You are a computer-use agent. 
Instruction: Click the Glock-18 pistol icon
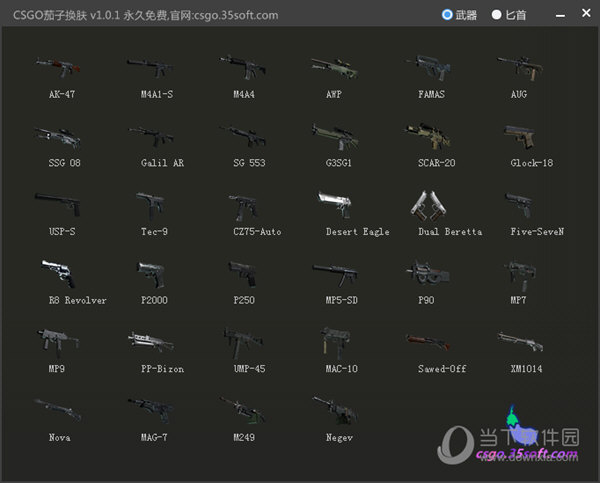coord(520,136)
